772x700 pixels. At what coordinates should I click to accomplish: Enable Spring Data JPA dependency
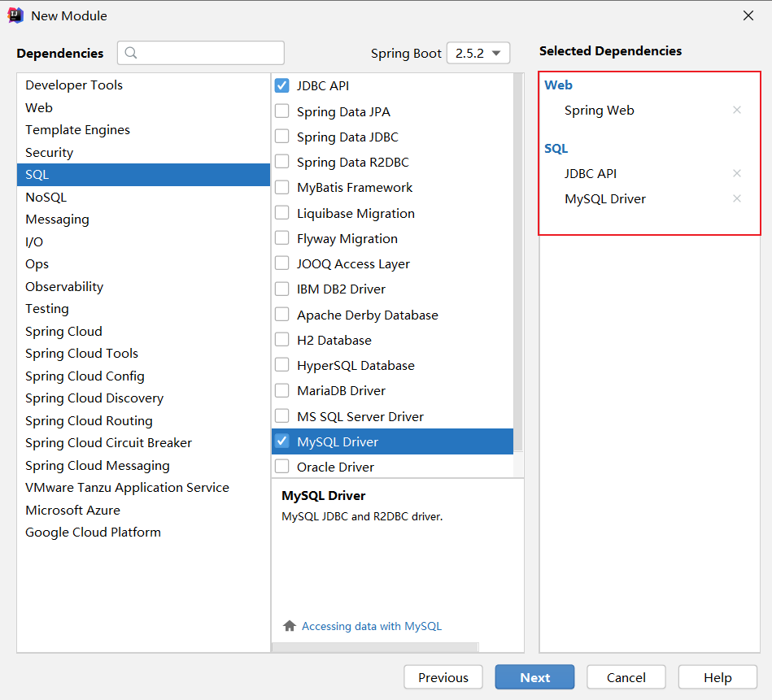coord(282,111)
